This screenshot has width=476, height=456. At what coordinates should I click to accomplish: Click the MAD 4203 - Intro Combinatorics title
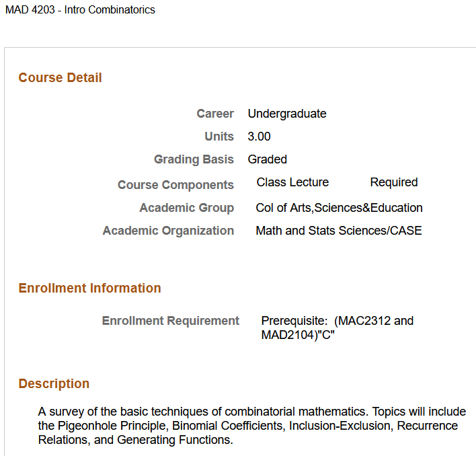coord(80,10)
